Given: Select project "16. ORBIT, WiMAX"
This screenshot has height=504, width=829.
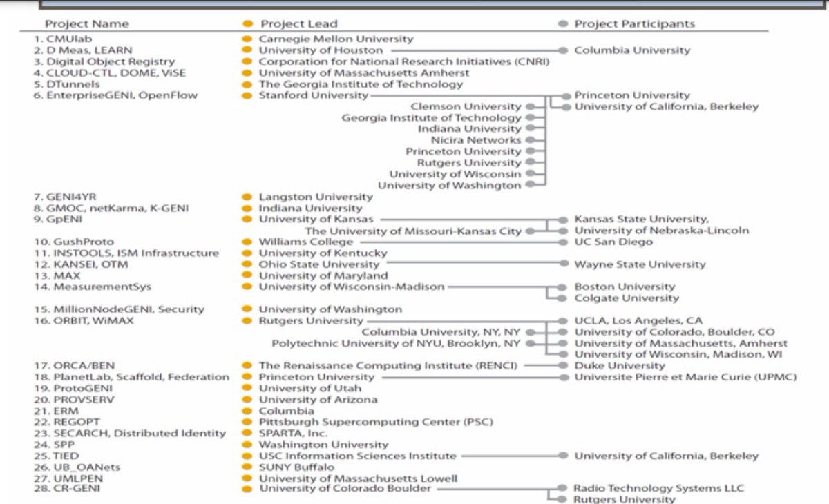Looking at the screenshot, I should tap(84, 320).
